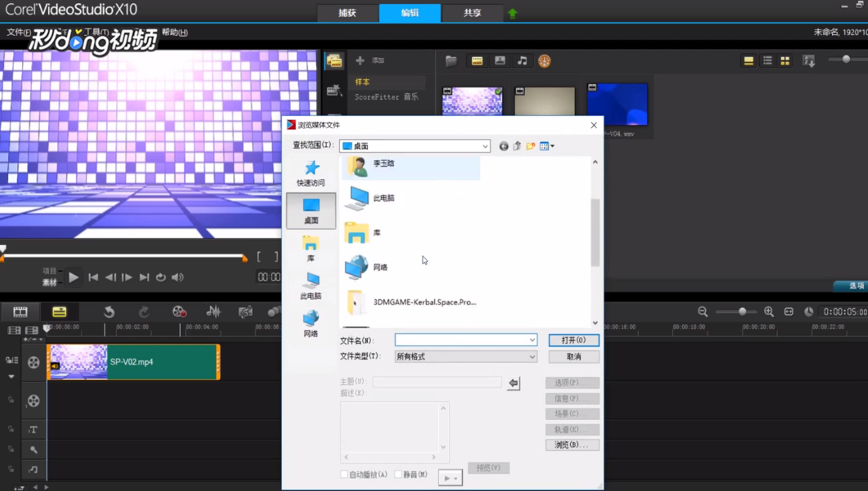
Task: Fit project in timeline window
Action: click(x=789, y=312)
